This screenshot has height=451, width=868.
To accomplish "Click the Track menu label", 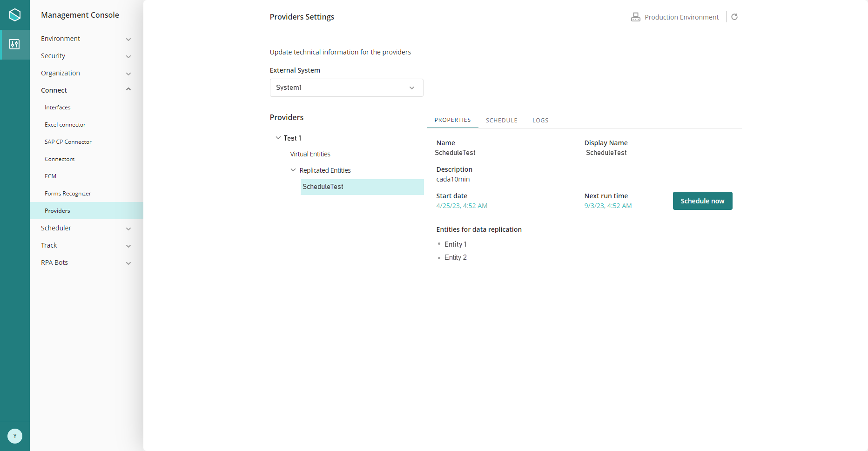I will [49, 245].
